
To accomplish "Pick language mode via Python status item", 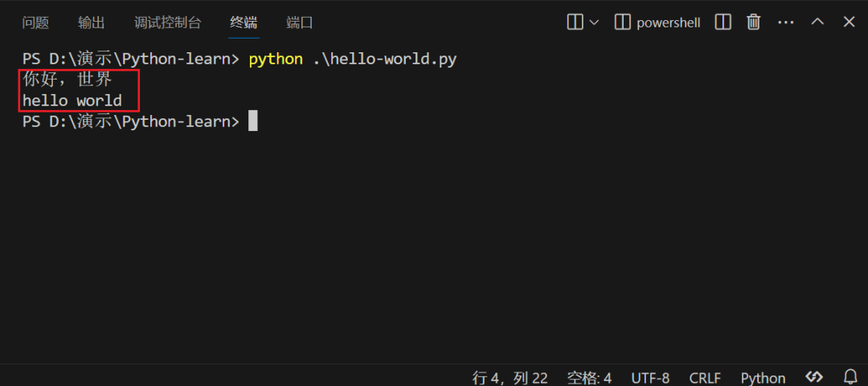I will pyautogui.click(x=763, y=377).
